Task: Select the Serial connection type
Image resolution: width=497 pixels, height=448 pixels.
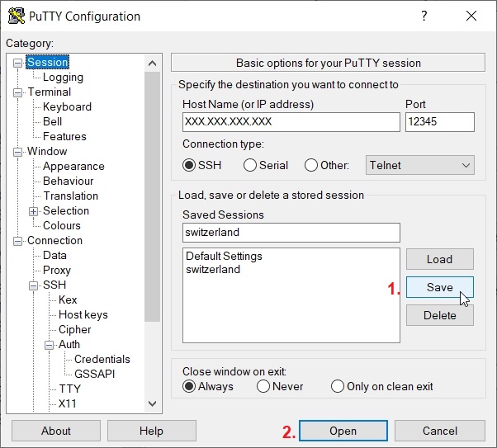Action: (x=250, y=165)
